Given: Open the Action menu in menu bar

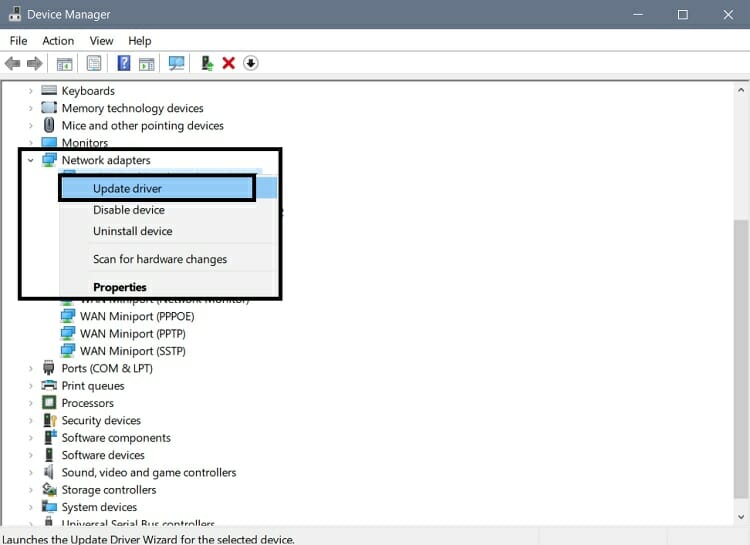Looking at the screenshot, I should point(58,41).
